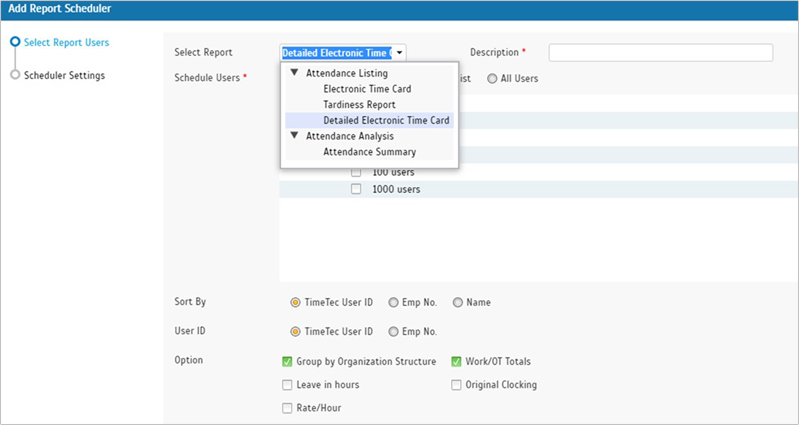Choose Attendance Summary report
The width and height of the screenshot is (800, 425).
pyautogui.click(x=369, y=152)
